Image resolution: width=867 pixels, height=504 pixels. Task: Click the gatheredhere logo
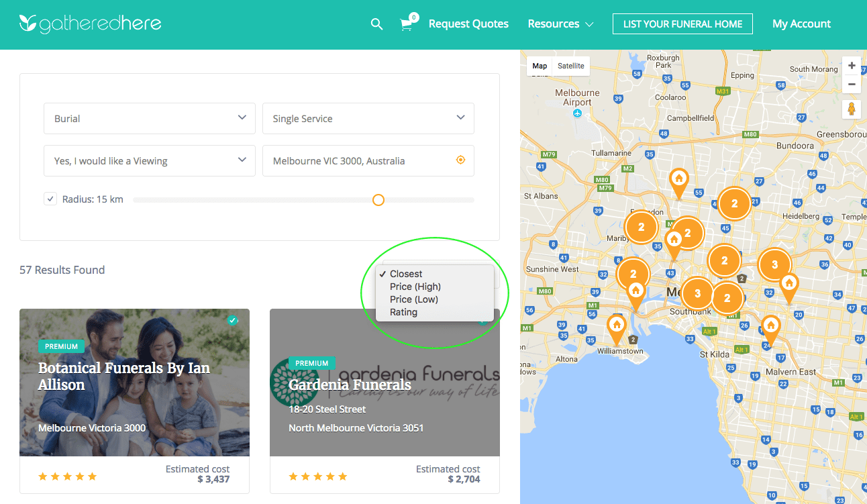(91, 23)
